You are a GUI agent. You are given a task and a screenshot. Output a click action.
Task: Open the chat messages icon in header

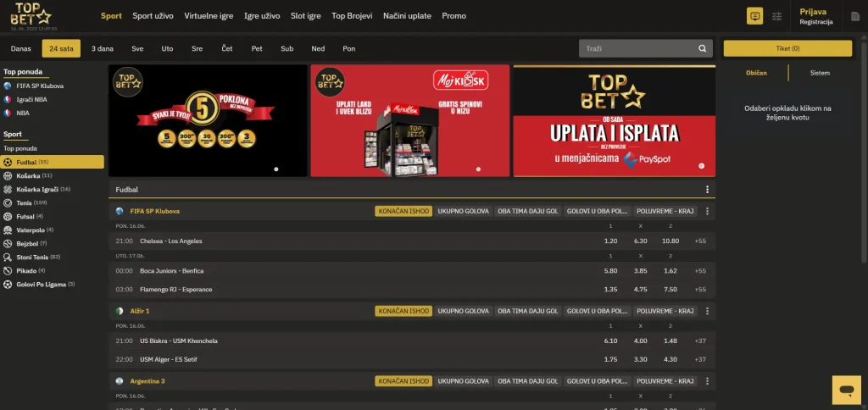(x=754, y=16)
